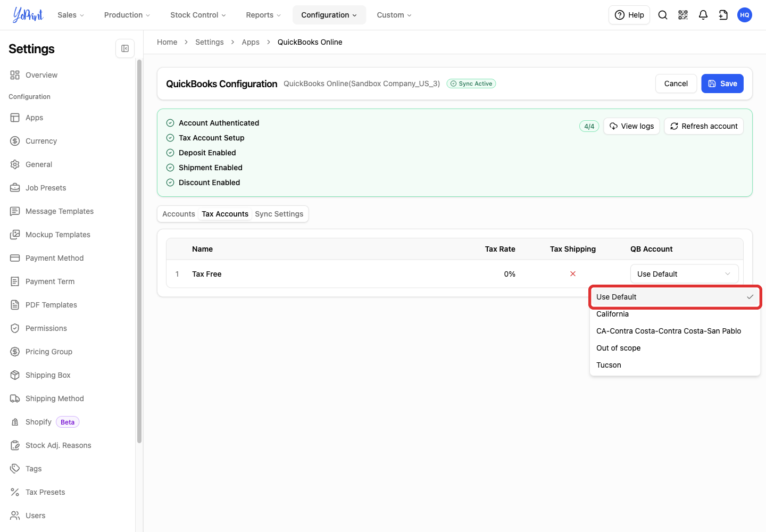Click the Shopify bag icon in sidebar
Screen dimensions: 766x532
pyautogui.click(x=15, y=422)
